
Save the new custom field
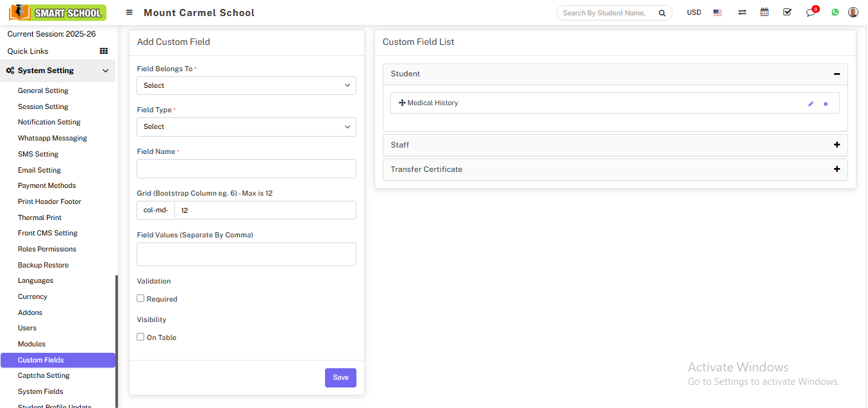[340, 377]
